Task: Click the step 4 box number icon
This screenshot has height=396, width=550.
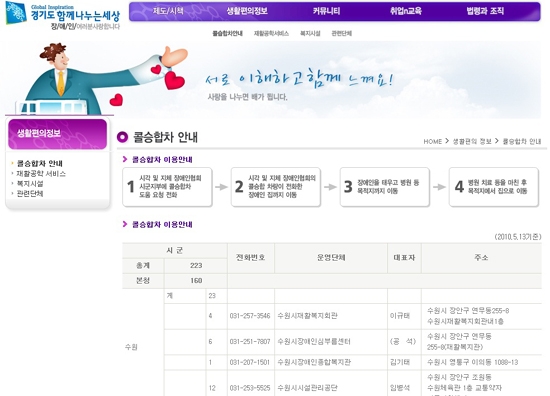Action: [x=459, y=187]
